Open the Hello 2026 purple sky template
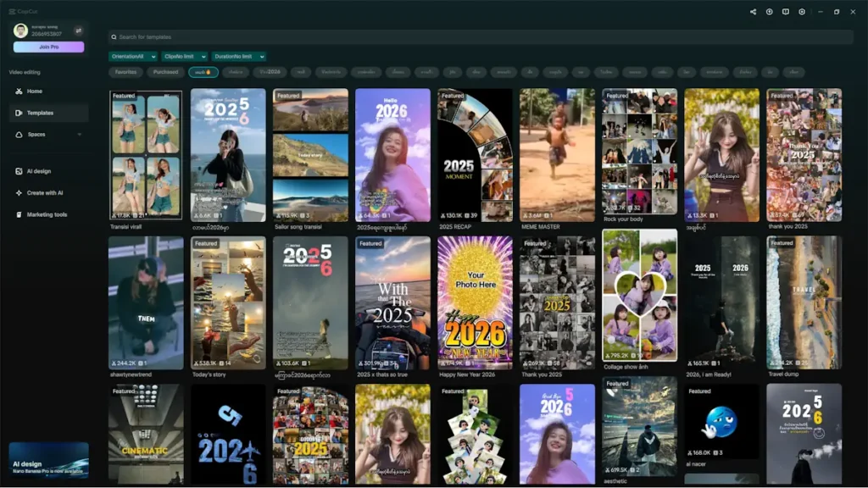 tap(392, 155)
